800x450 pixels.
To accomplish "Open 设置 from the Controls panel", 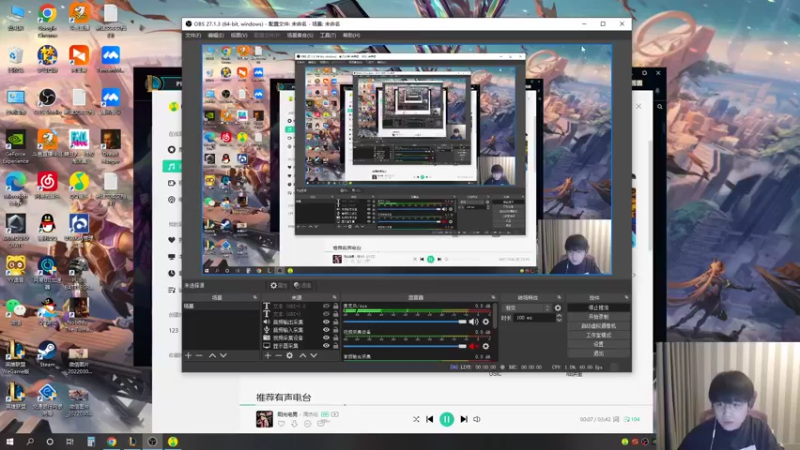I will tap(598, 344).
